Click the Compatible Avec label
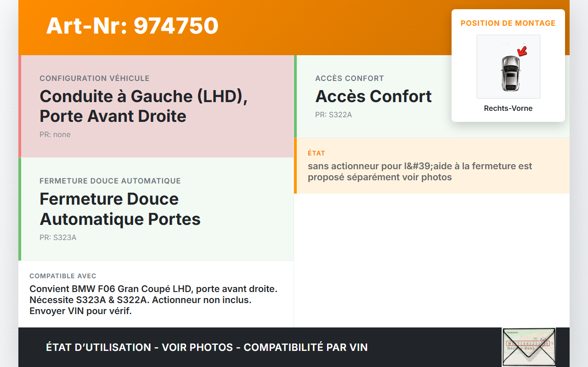 [x=63, y=276]
